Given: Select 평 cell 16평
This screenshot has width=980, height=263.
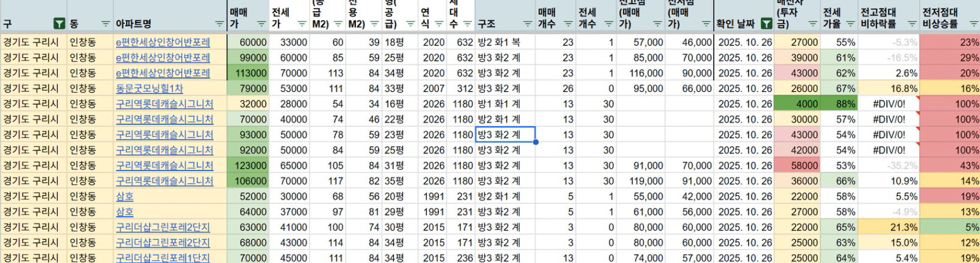Looking at the screenshot, I should point(400,104).
